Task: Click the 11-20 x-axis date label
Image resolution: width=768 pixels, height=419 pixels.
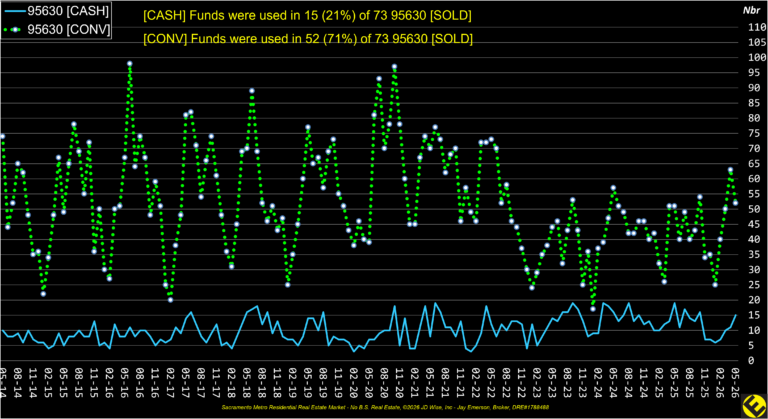Action: click(399, 383)
